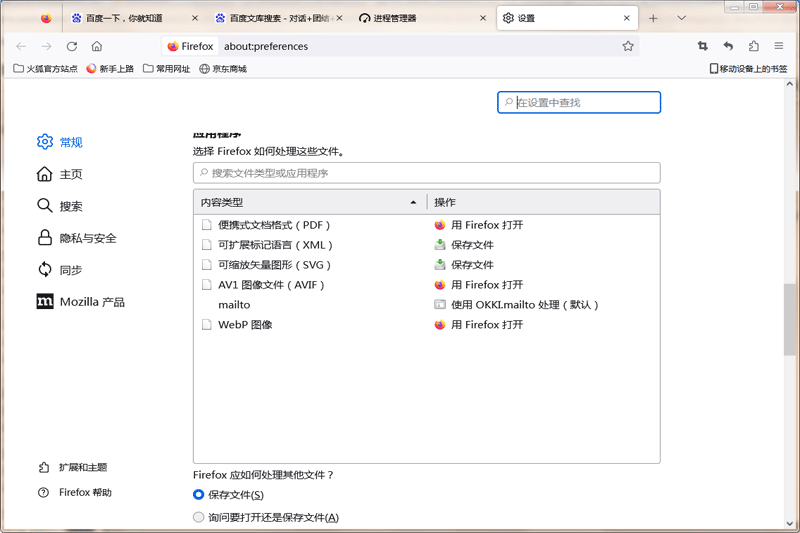
Task: List all tabs with the chevron
Action: [681, 18]
